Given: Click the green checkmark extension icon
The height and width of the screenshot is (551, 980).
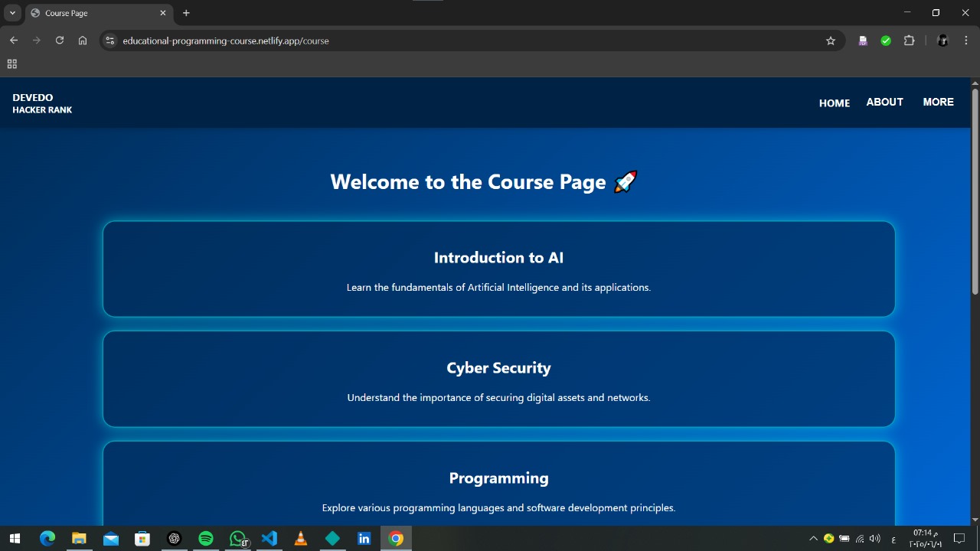Looking at the screenshot, I should click(886, 41).
